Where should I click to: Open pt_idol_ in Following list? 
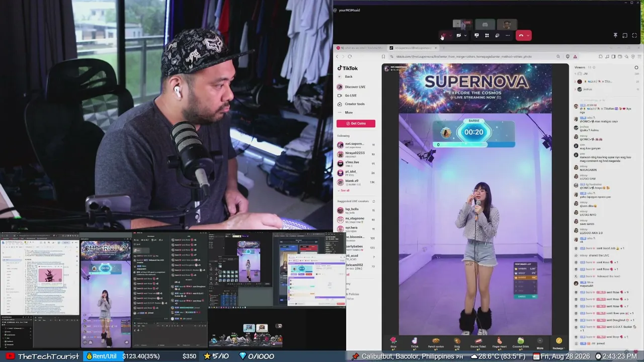[x=356, y=173]
